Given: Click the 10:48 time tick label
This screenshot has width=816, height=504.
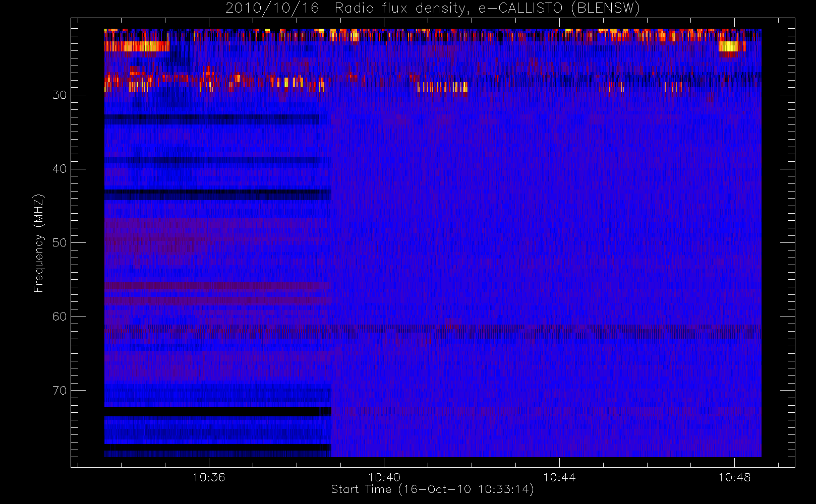Looking at the screenshot, I should 734,477.
